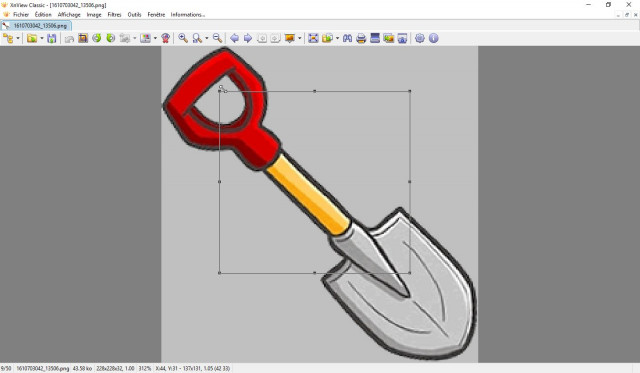Click the selection's bottom-left corner handle
Screen dimensions: 640x373
tap(220, 273)
